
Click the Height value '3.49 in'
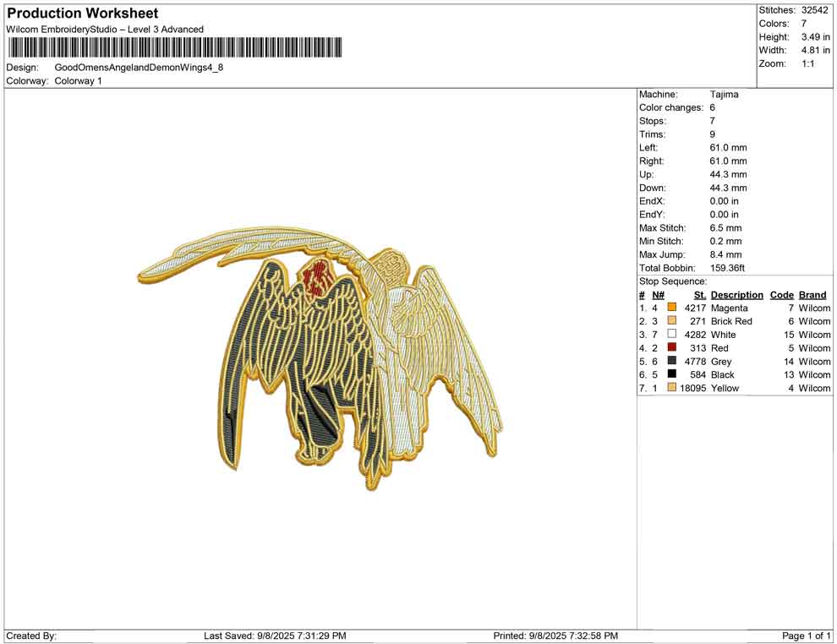tap(816, 37)
